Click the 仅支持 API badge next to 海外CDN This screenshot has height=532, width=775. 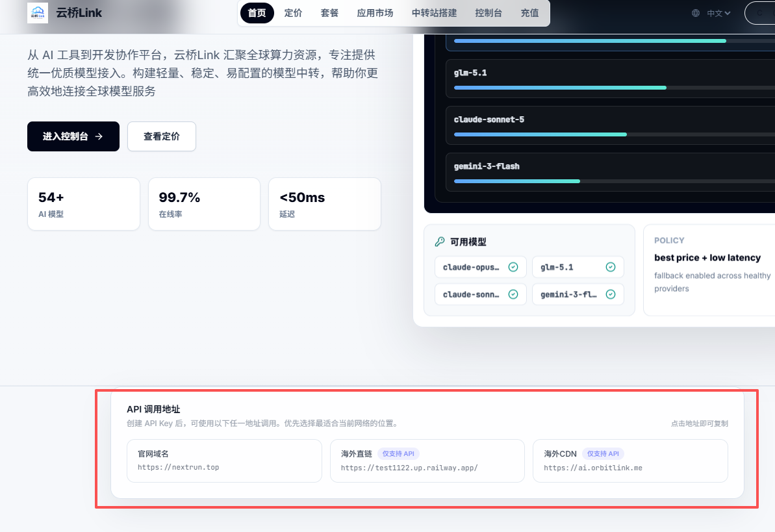603,453
